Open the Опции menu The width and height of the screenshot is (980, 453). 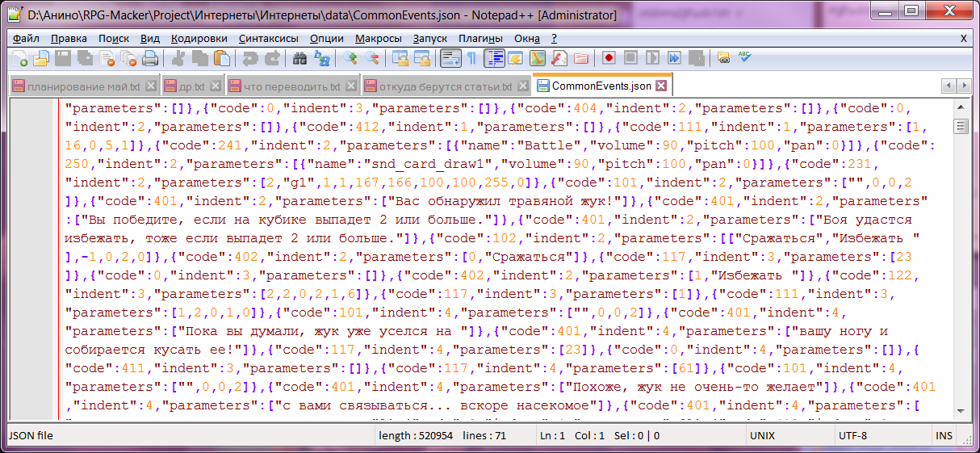(x=326, y=38)
